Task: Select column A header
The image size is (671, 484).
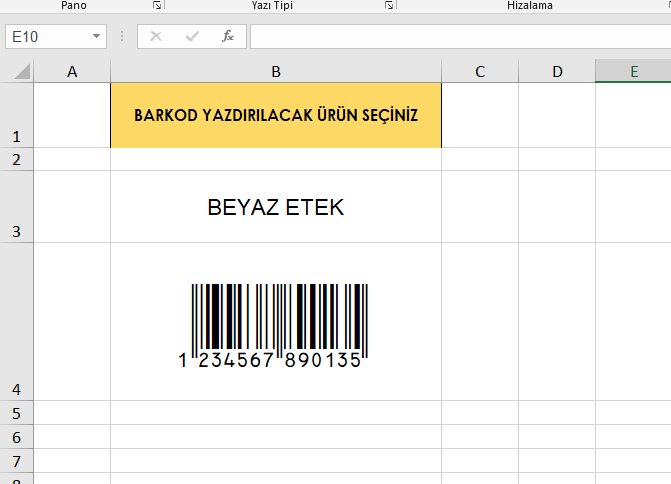Action: 72,71
